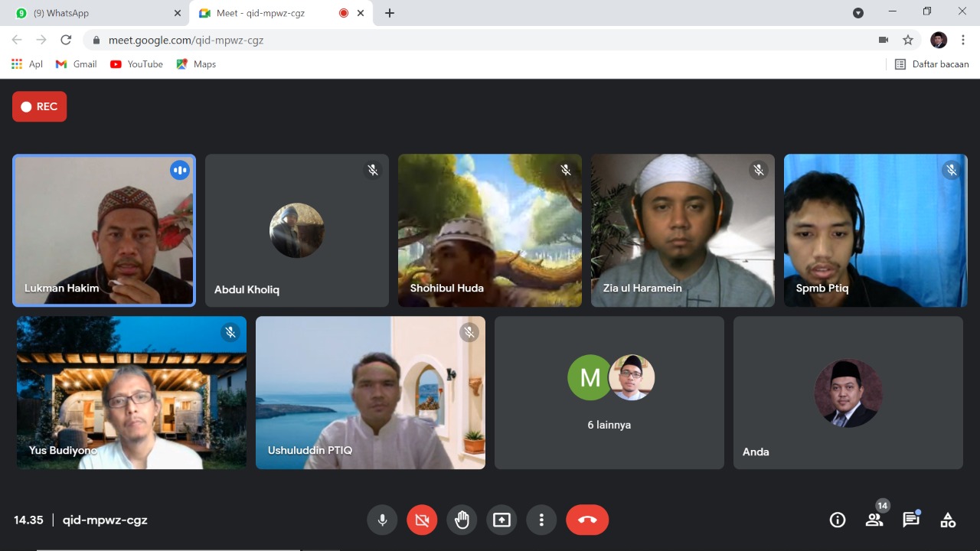Click the red REC recording indicator
The height and width of the screenshot is (551, 980).
point(39,106)
